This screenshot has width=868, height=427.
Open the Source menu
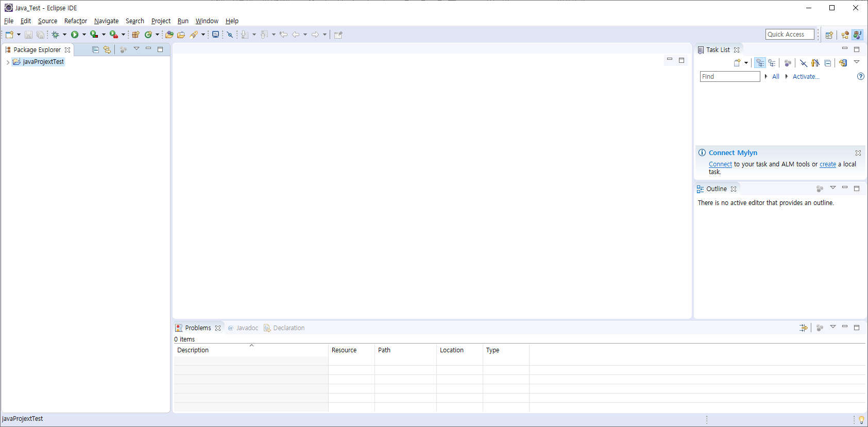[x=47, y=21]
